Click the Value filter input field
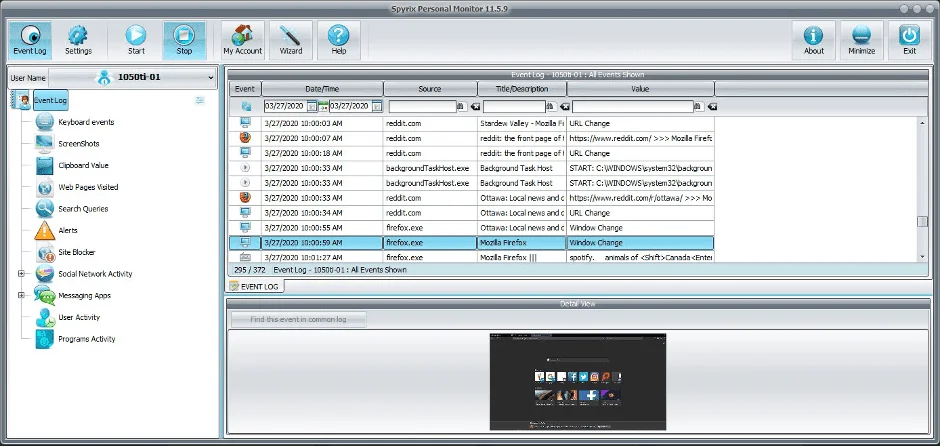Screen dimensions: 941x447 [x=633, y=107]
